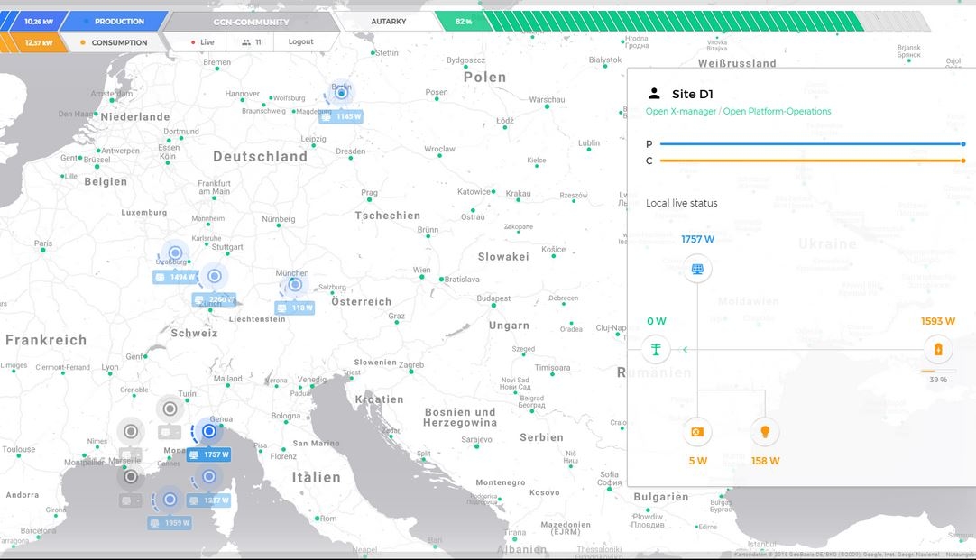976x560 pixels.
Task: Select the grey offline marker over the sea near Marseille
Action: coord(131,477)
